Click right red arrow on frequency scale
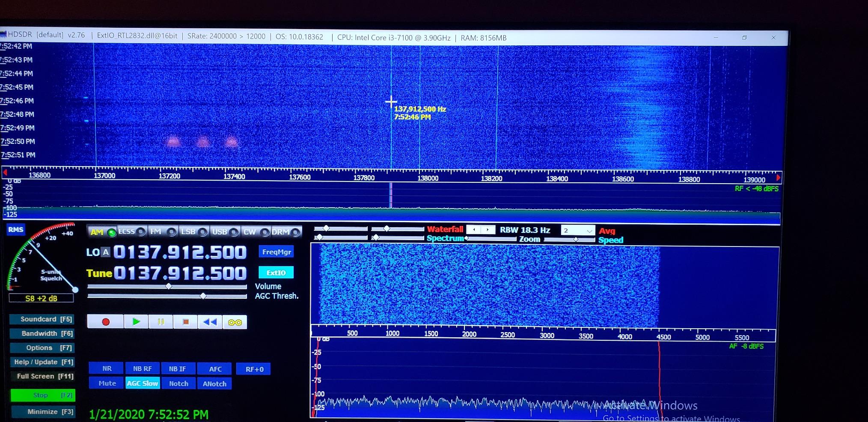The height and width of the screenshot is (422, 868). (x=778, y=177)
